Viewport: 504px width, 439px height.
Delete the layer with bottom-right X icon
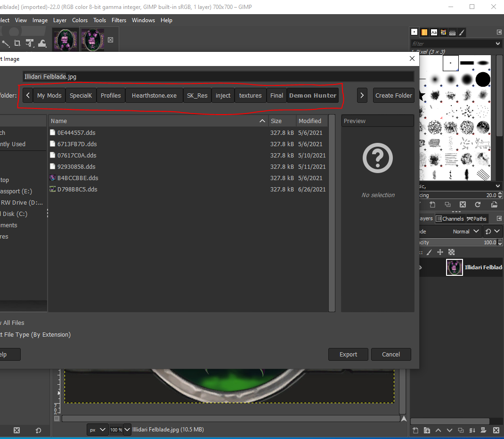(x=496, y=430)
